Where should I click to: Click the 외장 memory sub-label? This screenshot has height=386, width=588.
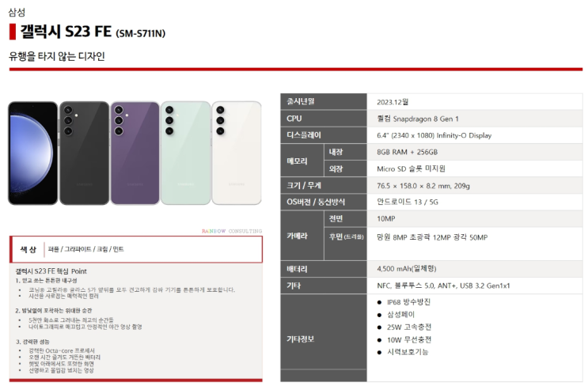[345, 168]
